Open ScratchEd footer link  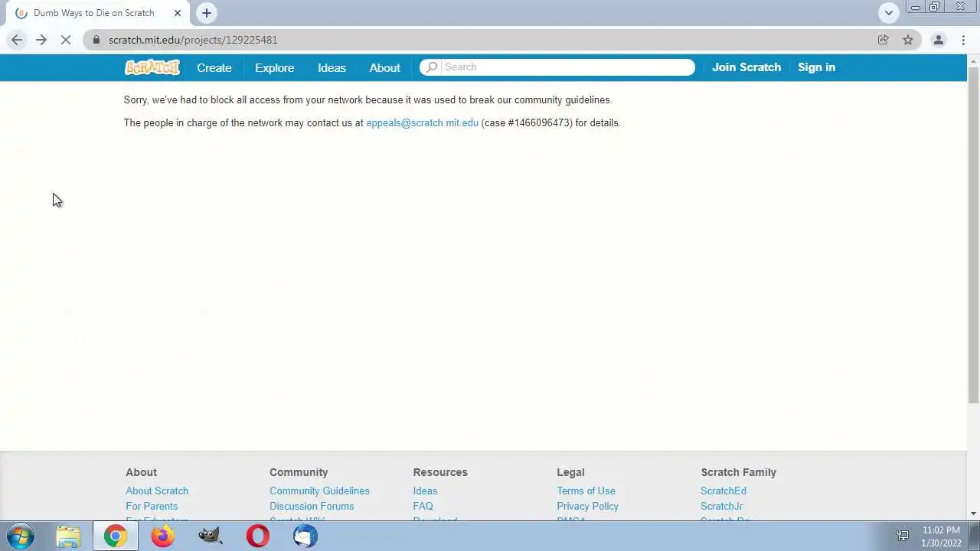pyautogui.click(x=724, y=491)
